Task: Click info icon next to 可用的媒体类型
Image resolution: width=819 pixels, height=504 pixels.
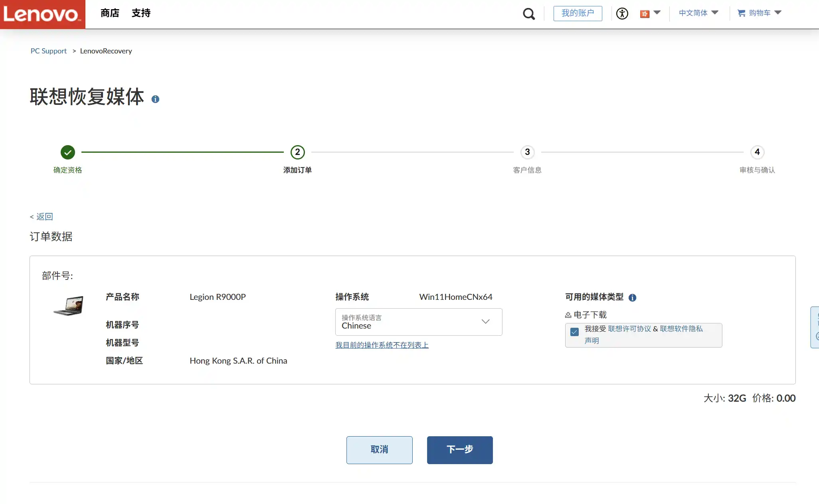Action: click(x=632, y=297)
